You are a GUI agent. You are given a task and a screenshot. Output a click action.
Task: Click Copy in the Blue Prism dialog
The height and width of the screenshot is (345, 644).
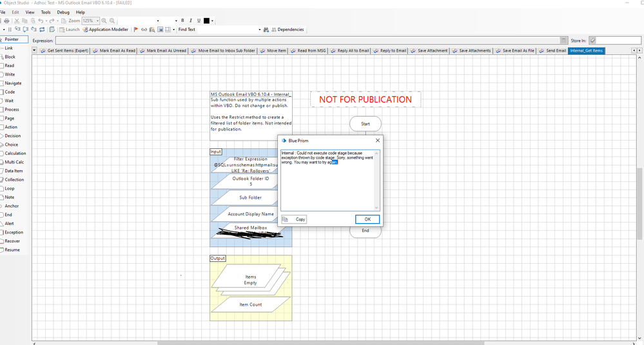pyautogui.click(x=294, y=219)
